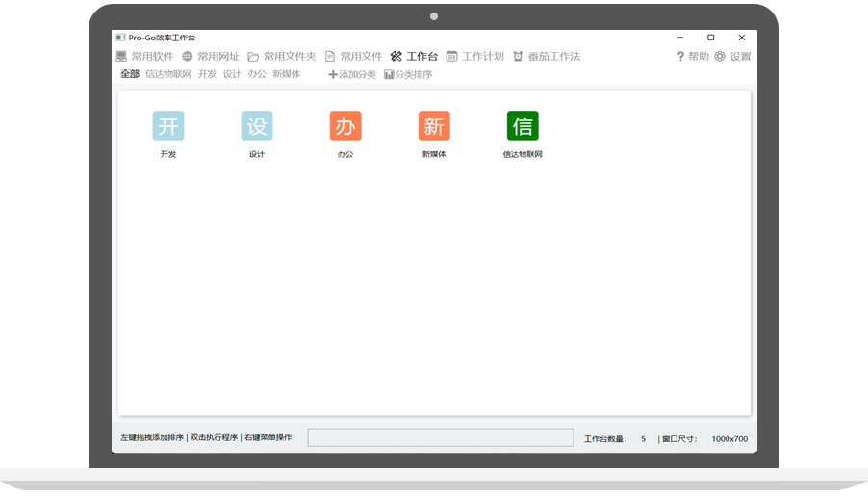Click the status bar text input field

tap(441, 437)
